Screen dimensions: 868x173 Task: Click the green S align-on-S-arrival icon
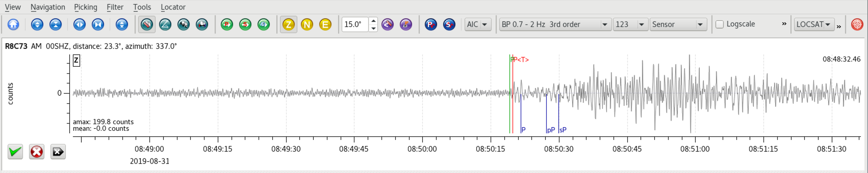[245, 24]
